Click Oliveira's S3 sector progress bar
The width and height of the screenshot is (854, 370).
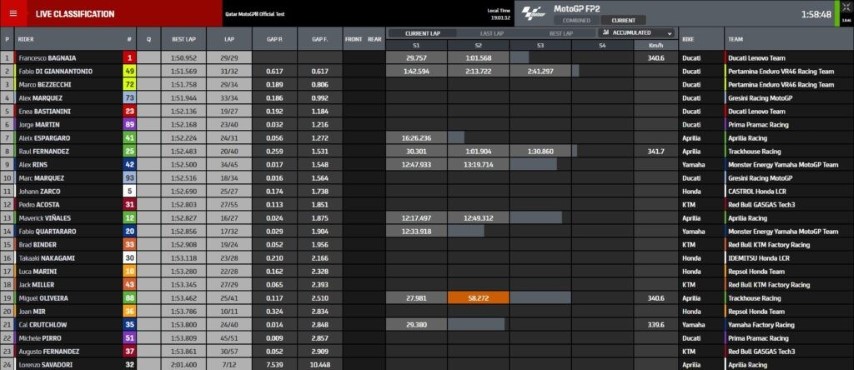pos(540,298)
